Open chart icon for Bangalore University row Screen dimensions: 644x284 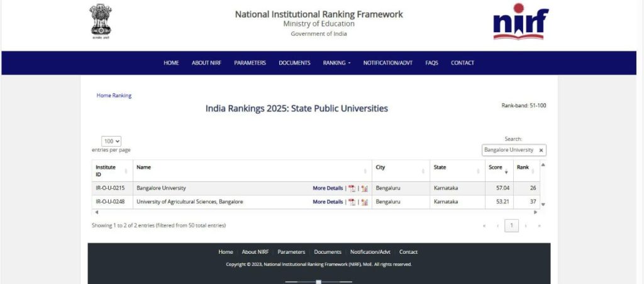pos(364,188)
